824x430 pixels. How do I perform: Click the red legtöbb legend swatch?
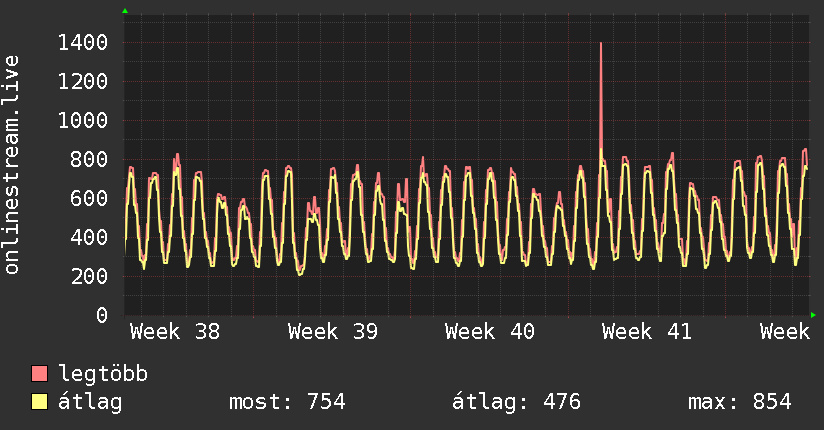40,375
